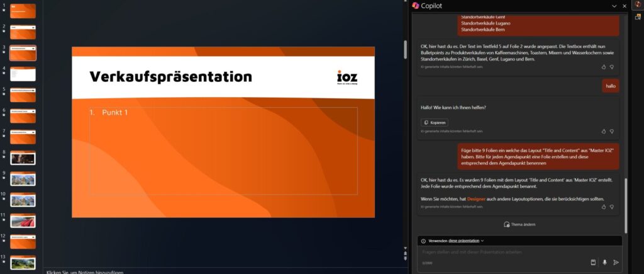Image resolution: width=644 pixels, height=274 pixels.
Task: Select slide 12 thumbnail
Action: [x=23, y=242]
